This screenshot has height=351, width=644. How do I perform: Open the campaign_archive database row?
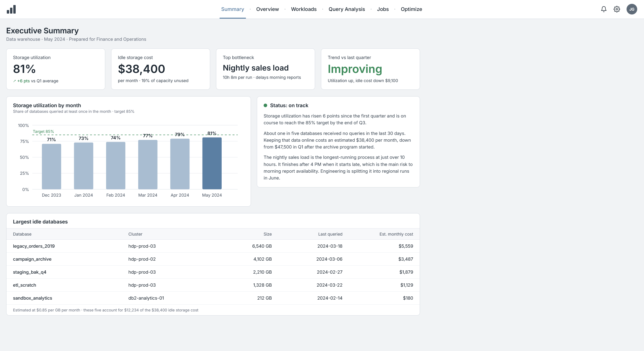click(x=213, y=259)
